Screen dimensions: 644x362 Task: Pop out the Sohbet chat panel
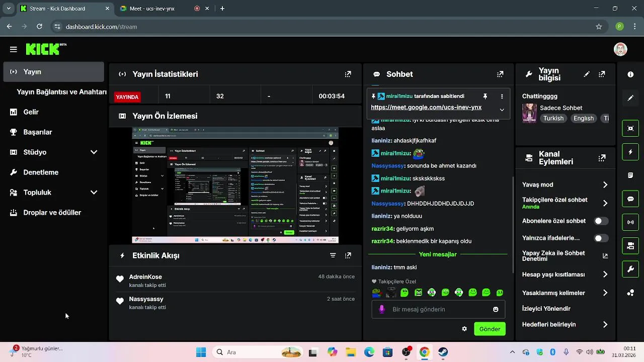coord(500,74)
